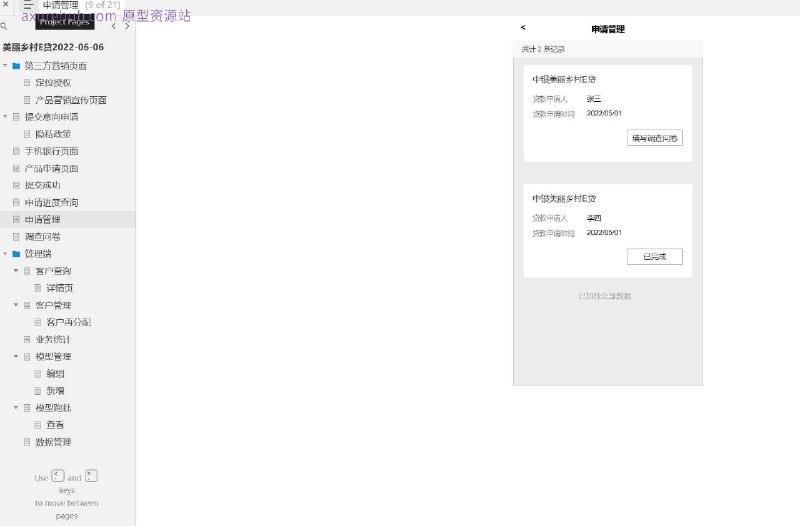800x526 pixels.
Task: Click the page icon beside 详情页
Action: 38,288
